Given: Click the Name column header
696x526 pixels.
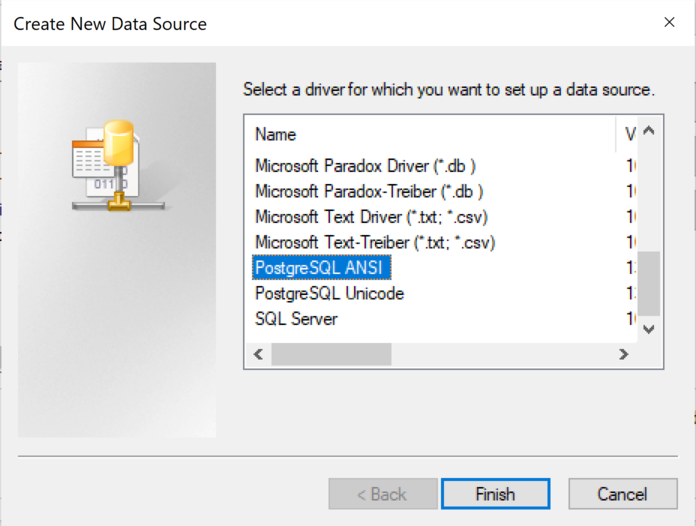Looking at the screenshot, I should (430, 134).
